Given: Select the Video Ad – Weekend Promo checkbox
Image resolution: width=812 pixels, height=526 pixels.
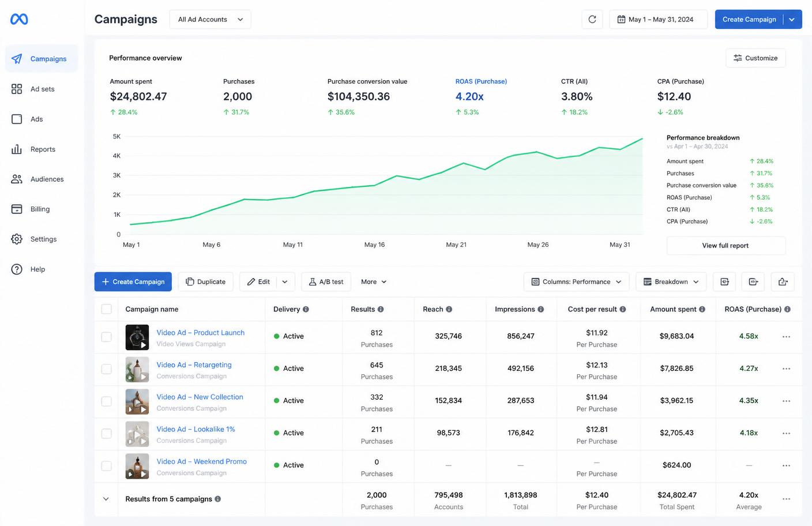Looking at the screenshot, I should pyautogui.click(x=106, y=466).
